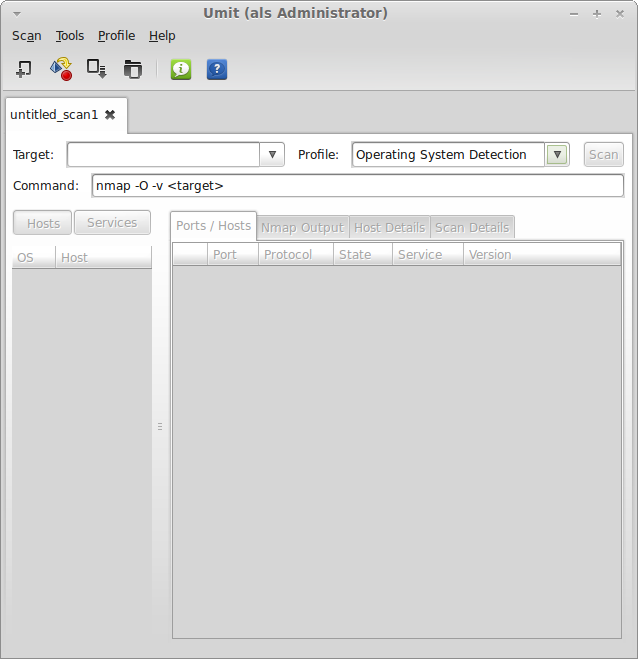This screenshot has height=659, width=638.
Task: Switch to the Host Details tab
Action: click(390, 228)
